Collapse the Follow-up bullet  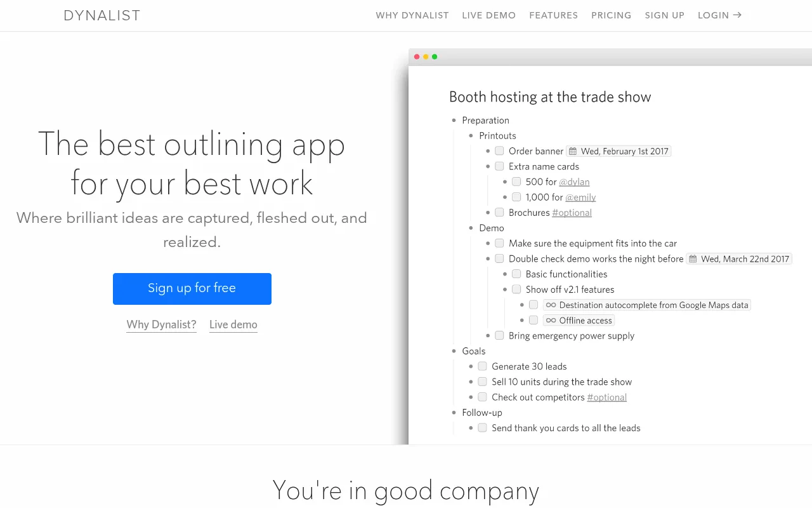pyautogui.click(x=454, y=413)
